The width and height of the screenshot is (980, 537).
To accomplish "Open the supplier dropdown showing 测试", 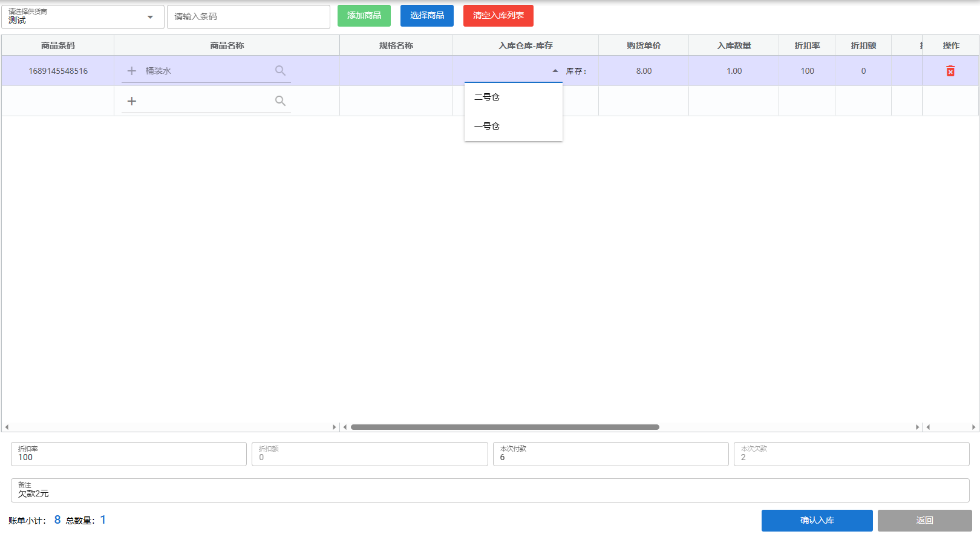I will pyautogui.click(x=83, y=17).
